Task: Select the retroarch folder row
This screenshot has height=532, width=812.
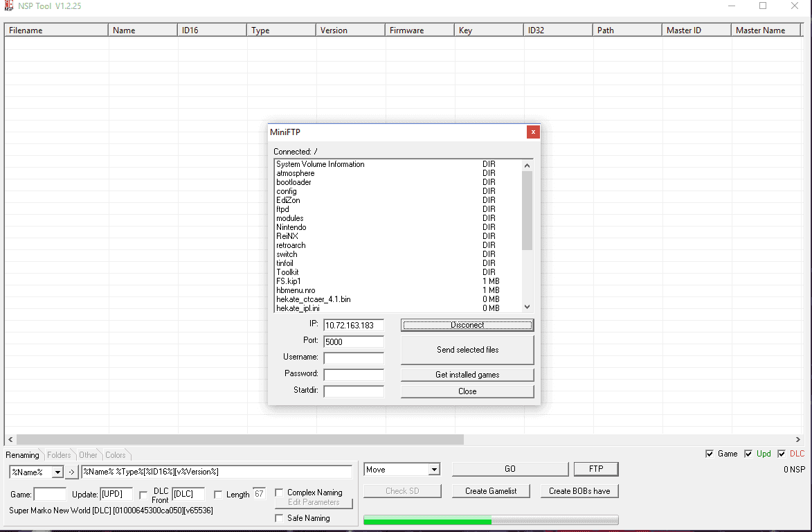Action: pyautogui.click(x=398, y=245)
